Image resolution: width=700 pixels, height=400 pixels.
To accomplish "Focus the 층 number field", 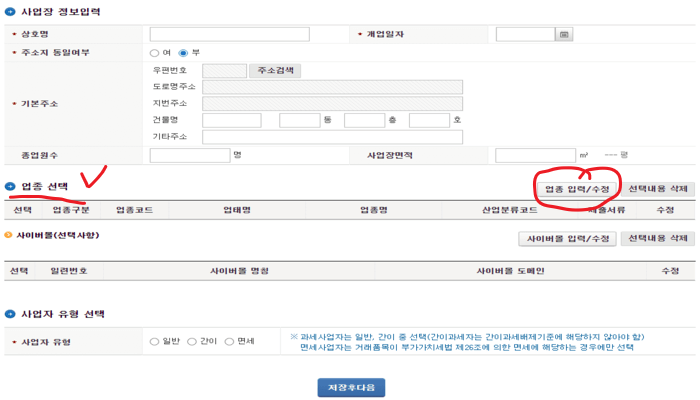I will [364, 121].
